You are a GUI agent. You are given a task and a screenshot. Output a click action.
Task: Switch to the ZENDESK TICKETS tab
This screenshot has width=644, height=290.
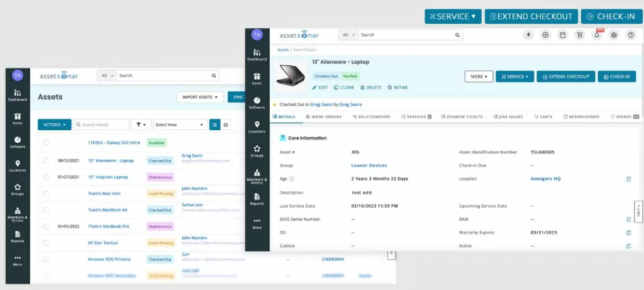click(x=462, y=116)
